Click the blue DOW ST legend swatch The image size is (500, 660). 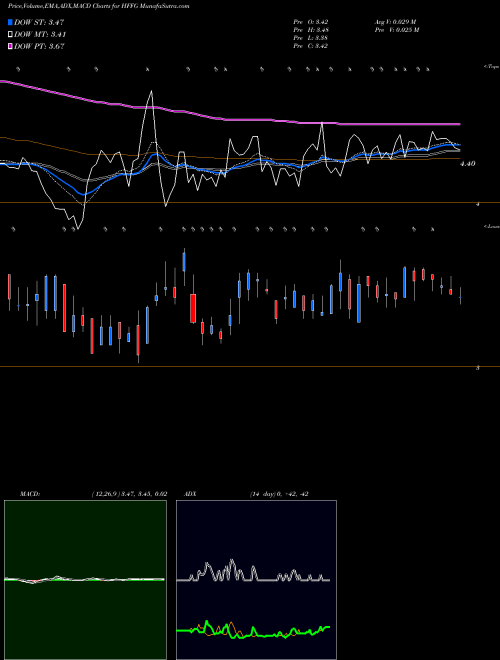tap(10, 22)
